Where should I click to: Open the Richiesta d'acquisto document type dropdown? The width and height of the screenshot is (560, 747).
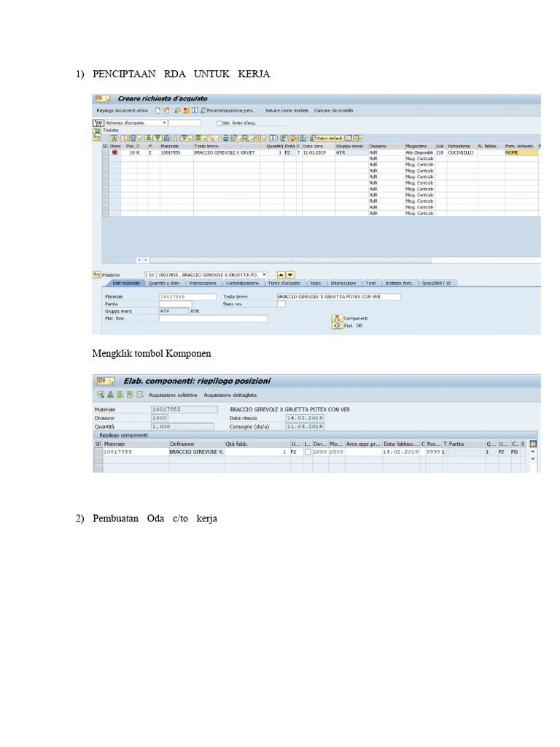tap(164, 123)
